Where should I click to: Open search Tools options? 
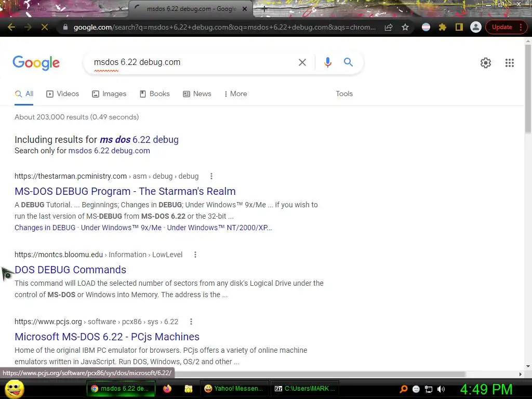pyautogui.click(x=344, y=94)
